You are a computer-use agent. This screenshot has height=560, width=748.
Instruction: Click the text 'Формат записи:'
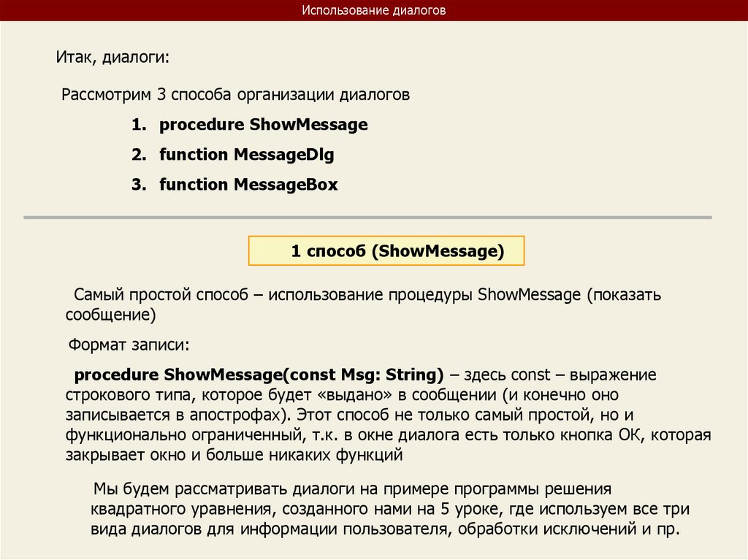click(x=129, y=345)
